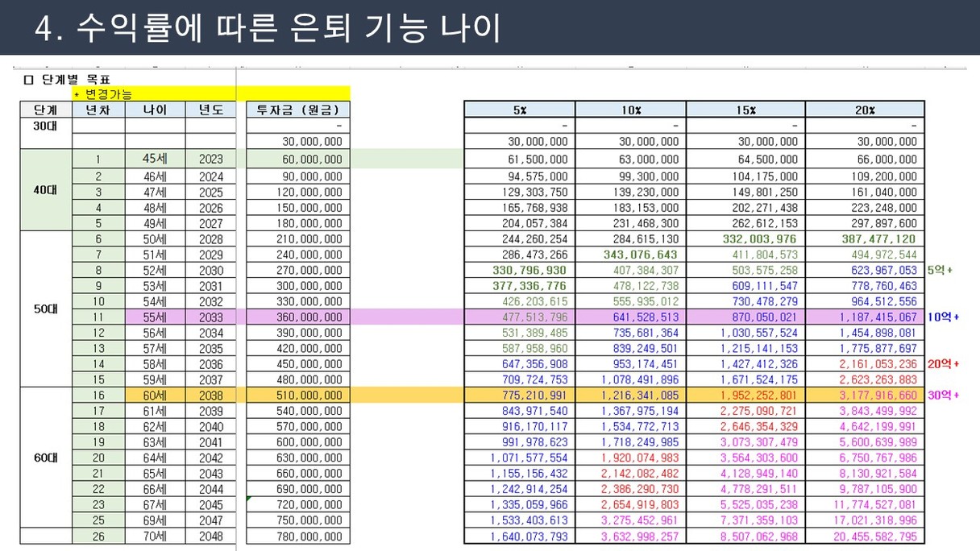Select the "년도" column header
Screen dimensions: 980x551
(210, 110)
